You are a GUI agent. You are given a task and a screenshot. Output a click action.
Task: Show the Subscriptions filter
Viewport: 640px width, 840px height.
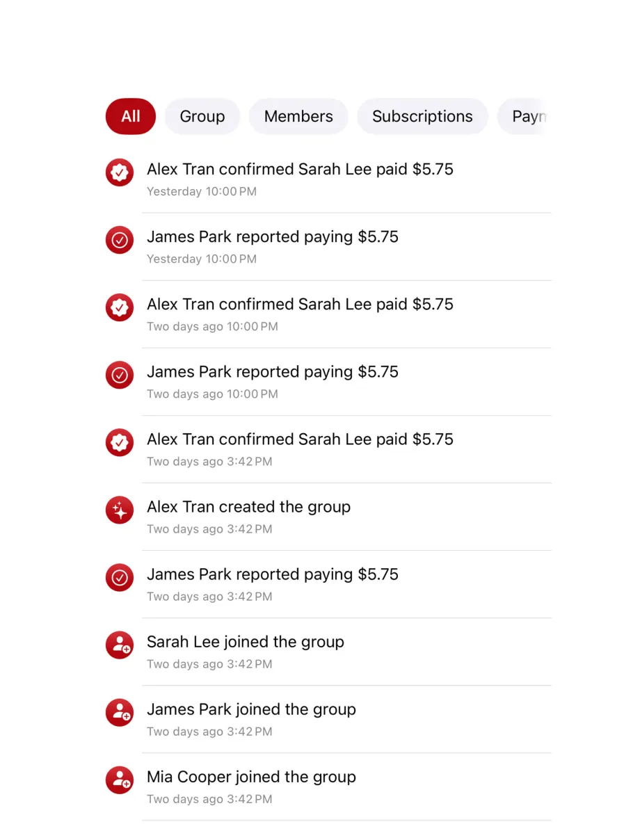[x=422, y=116]
